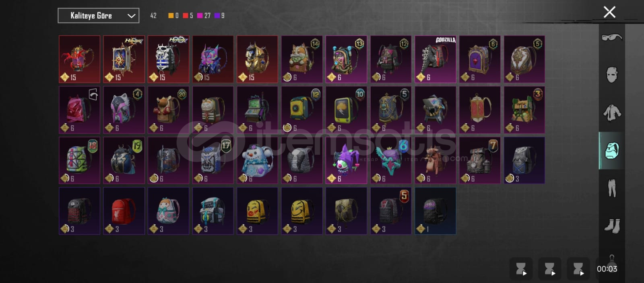Pick the golden pharaoh backpack
The image size is (644, 283).
[x=257, y=59]
